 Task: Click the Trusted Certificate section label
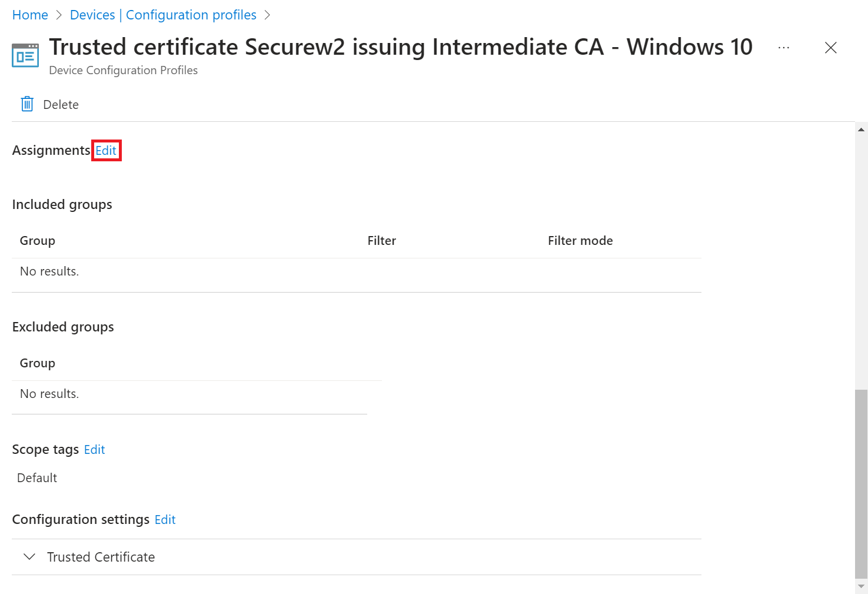(101, 557)
